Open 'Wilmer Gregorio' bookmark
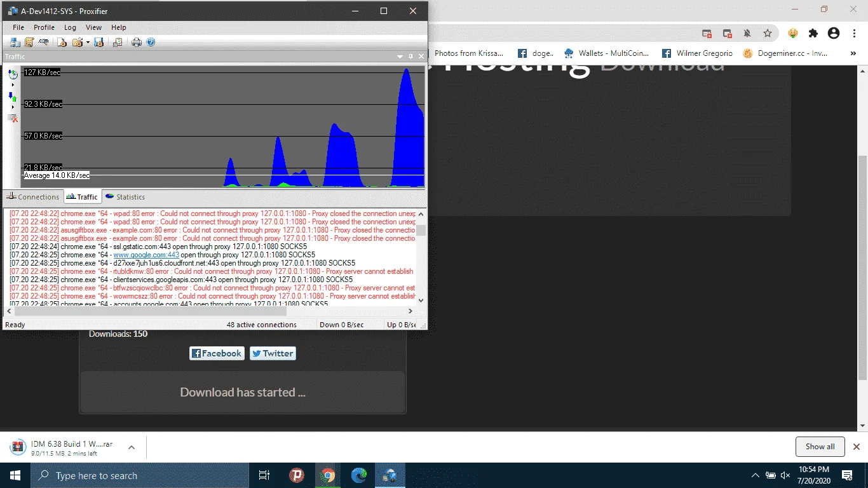This screenshot has height=488, width=868. (x=697, y=53)
